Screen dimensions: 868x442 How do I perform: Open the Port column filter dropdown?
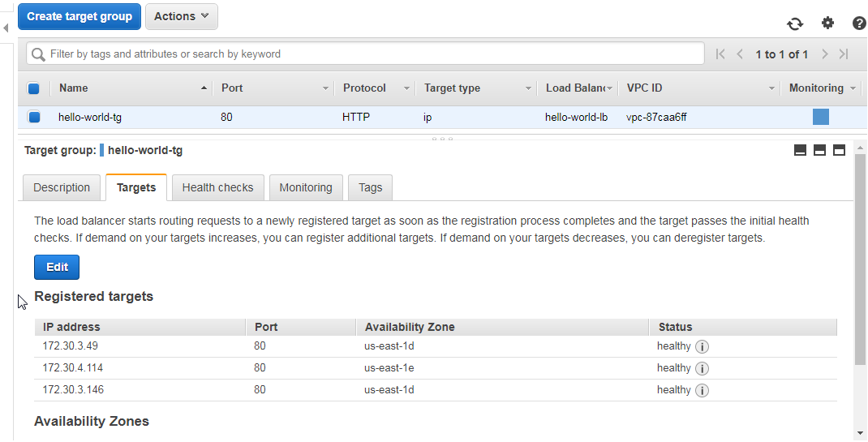point(325,88)
